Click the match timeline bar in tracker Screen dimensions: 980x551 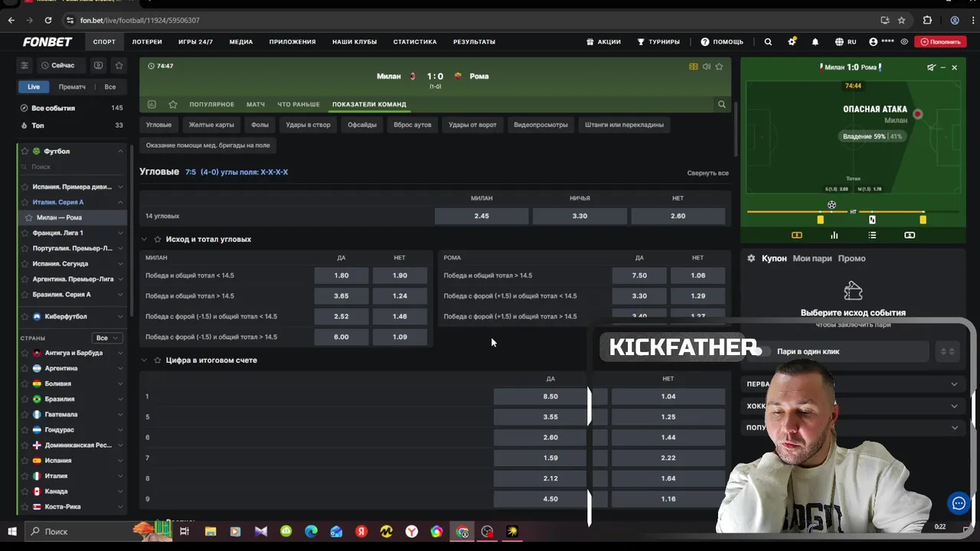click(853, 211)
